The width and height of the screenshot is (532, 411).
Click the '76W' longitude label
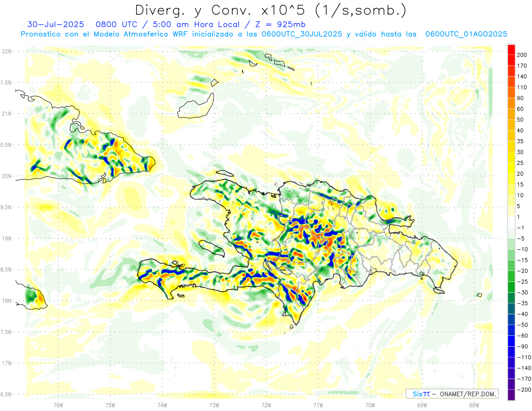coord(58,405)
